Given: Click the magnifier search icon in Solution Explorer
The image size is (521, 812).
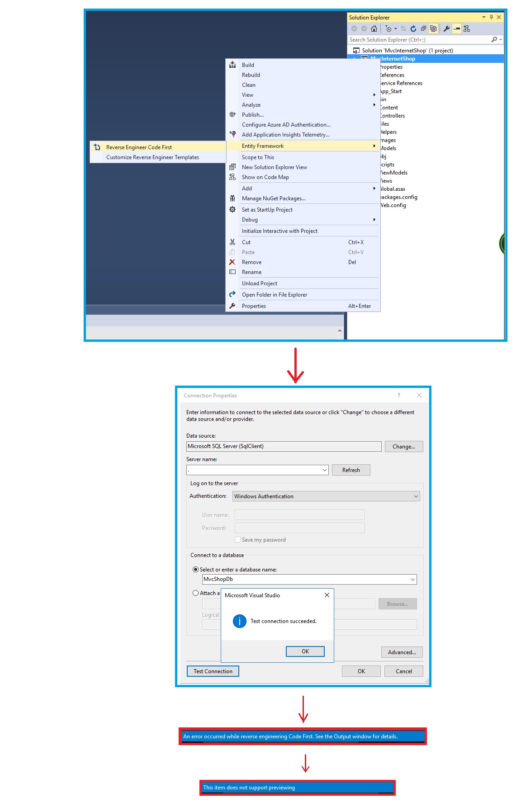Looking at the screenshot, I should (x=494, y=40).
